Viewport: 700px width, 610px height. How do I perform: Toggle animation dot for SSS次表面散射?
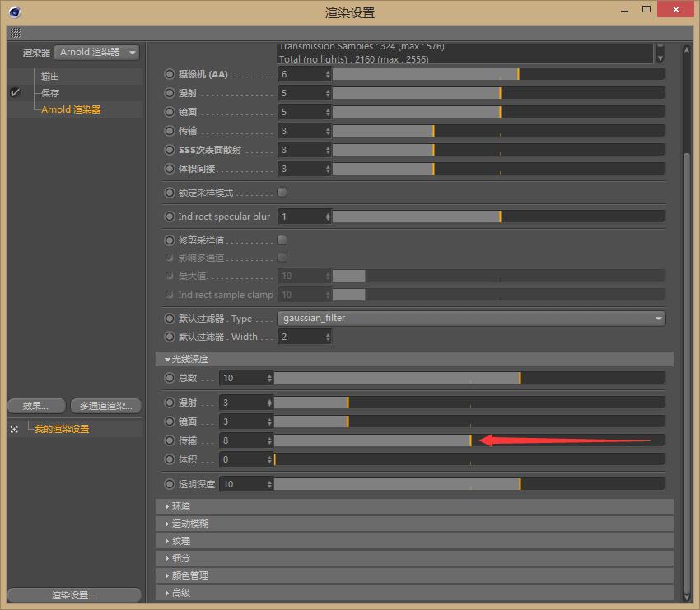click(x=169, y=150)
